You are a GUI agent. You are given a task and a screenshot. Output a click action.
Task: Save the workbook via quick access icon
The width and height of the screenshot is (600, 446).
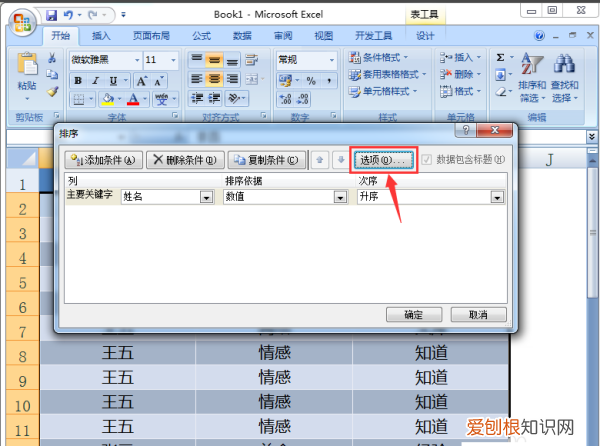pos(51,15)
